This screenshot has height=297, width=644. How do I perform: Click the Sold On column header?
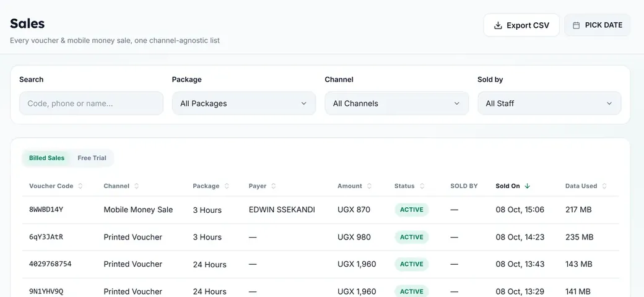[508, 186]
